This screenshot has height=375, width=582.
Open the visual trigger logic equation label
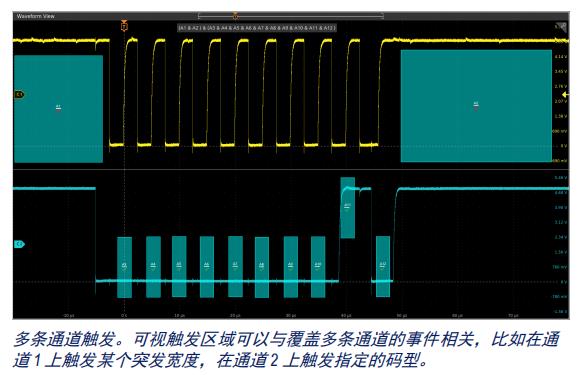click(257, 28)
